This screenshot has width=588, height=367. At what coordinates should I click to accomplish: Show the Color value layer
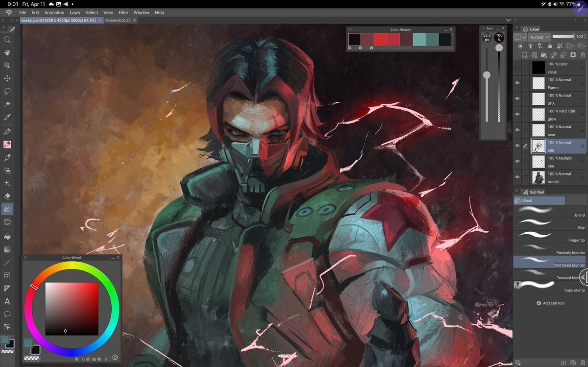(517, 68)
